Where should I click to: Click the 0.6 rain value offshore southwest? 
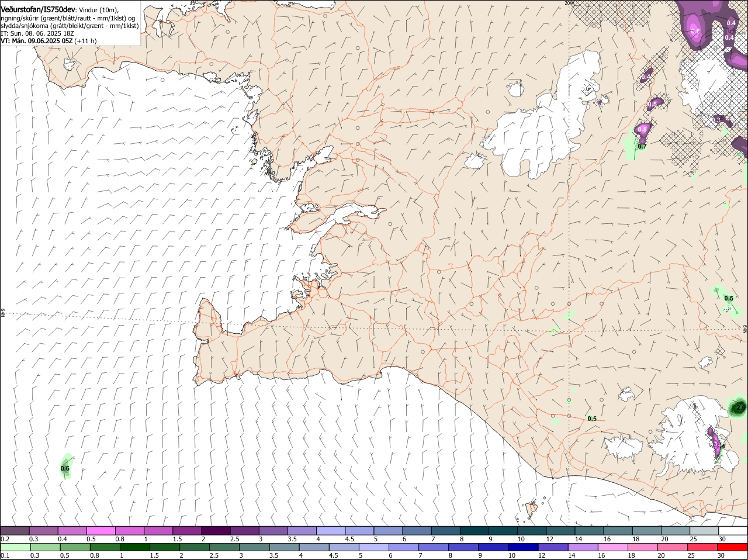tap(65, 468)
